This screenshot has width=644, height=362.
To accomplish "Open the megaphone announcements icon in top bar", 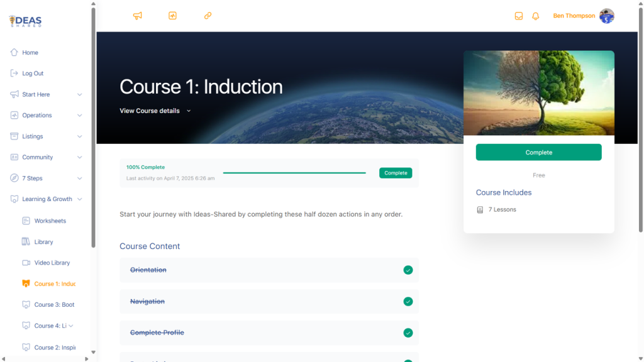I will click(138, 16).
